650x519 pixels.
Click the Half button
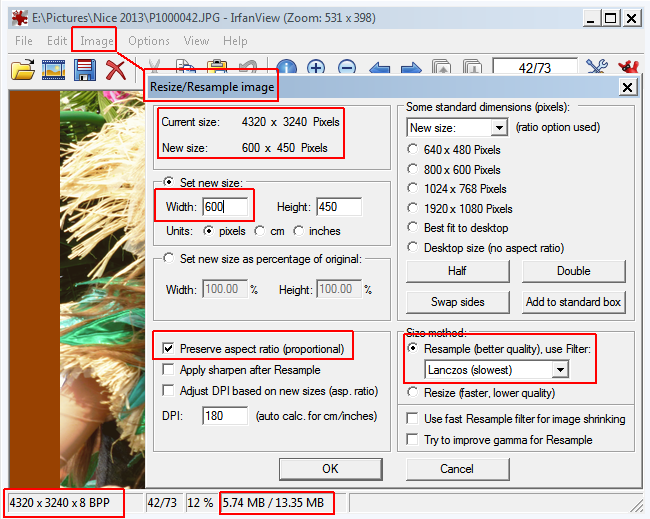(x=457, y=271)
